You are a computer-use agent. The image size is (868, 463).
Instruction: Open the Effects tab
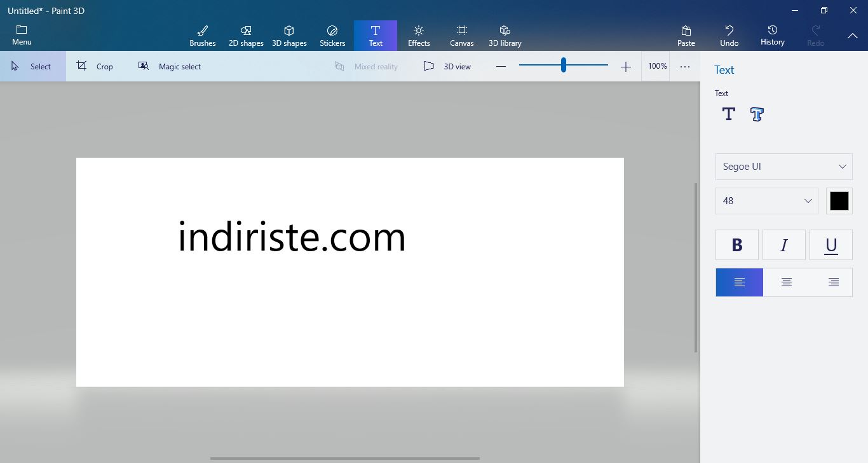(x=419, y=36)
